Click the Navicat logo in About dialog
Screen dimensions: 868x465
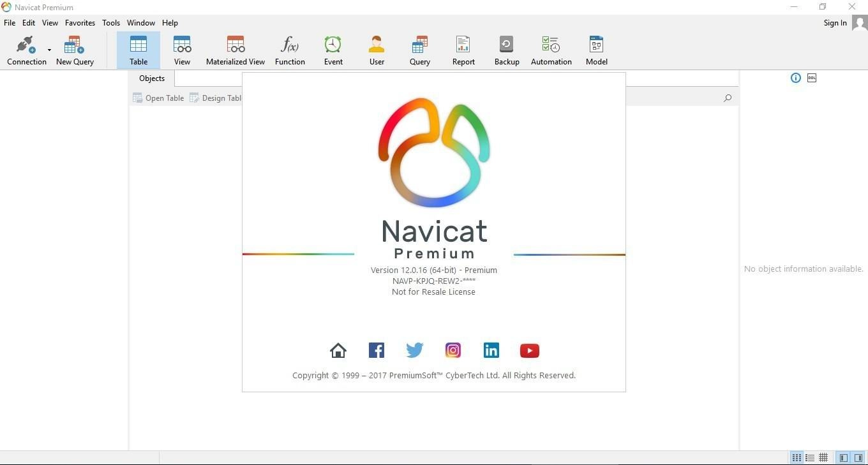pos(434,152)
